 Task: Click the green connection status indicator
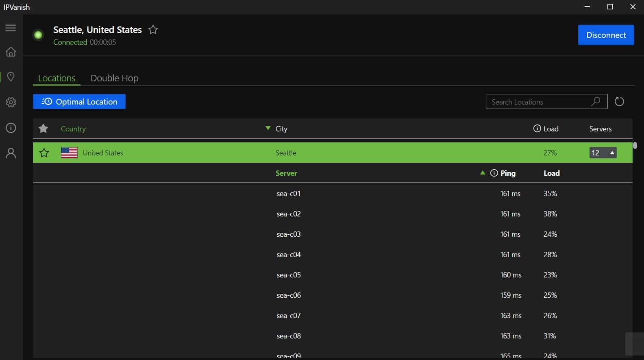point(38,35)
